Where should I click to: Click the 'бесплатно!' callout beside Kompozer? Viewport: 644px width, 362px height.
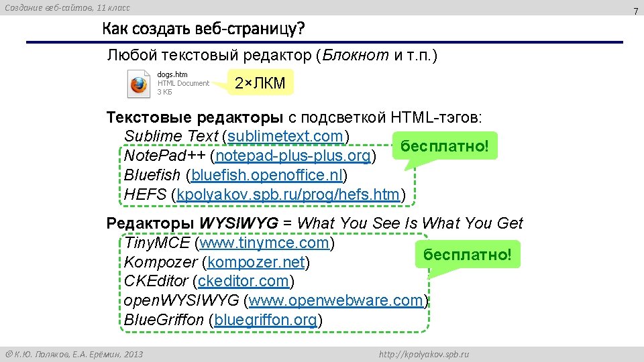468,255
